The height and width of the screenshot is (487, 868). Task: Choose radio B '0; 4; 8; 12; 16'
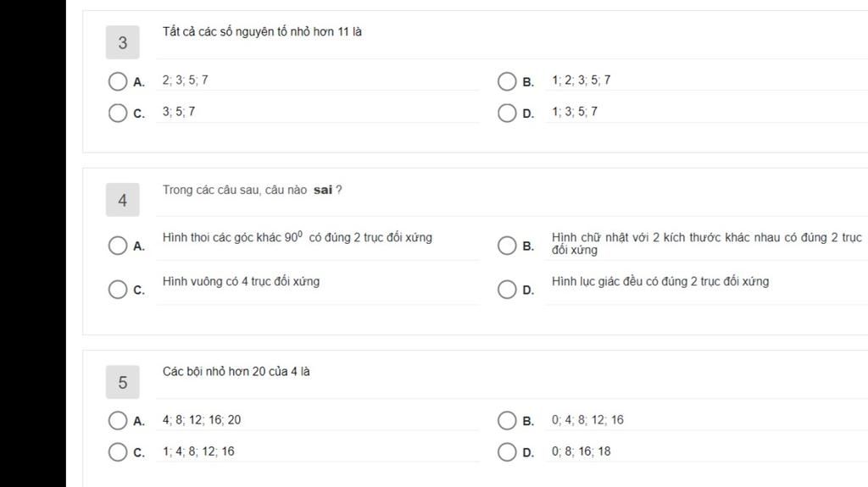point(507,421)
